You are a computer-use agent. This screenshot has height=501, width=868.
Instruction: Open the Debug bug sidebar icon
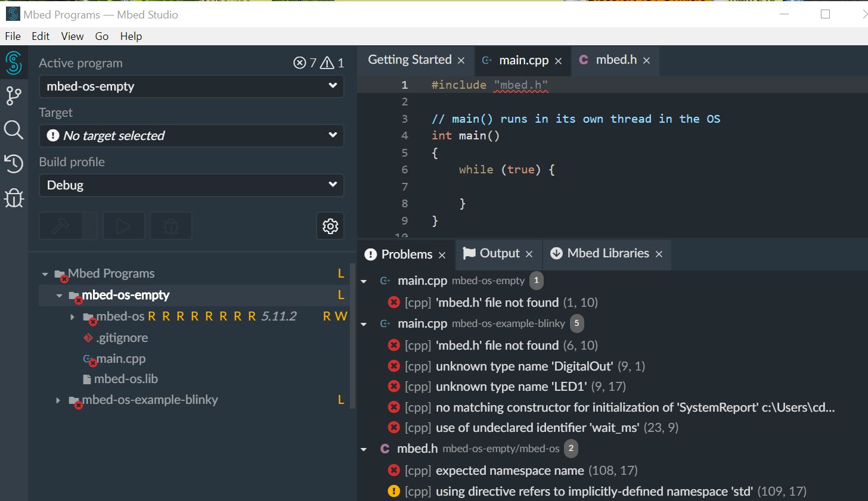[14, 198]
